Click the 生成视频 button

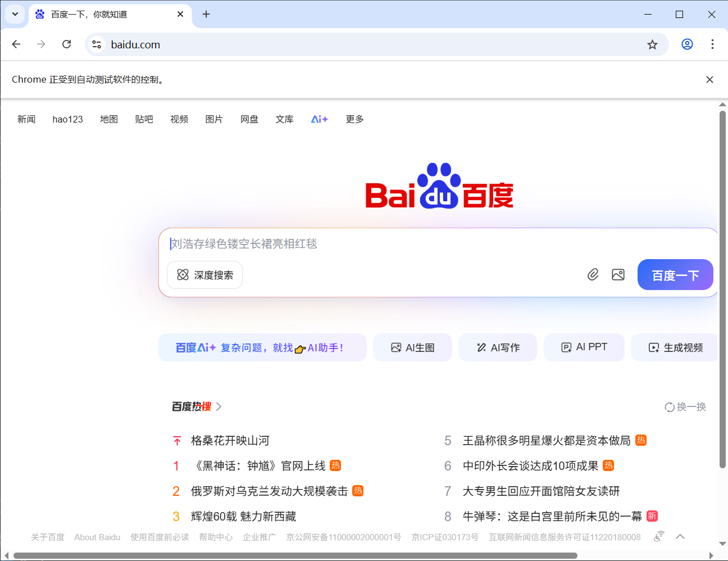click(675, 347)
